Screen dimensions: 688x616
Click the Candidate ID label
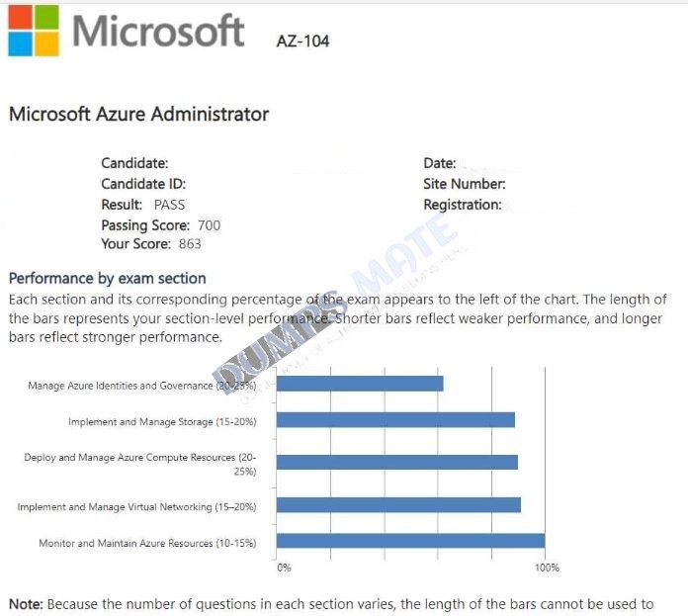(143, 184)
